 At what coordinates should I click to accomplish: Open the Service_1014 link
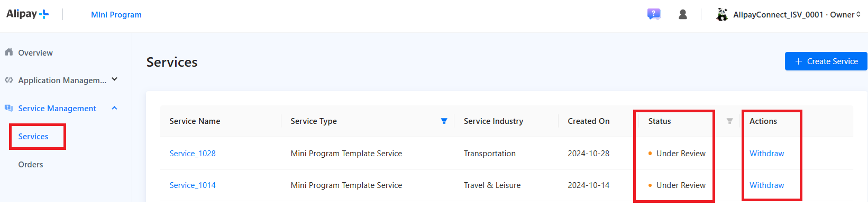pos(193,185)
